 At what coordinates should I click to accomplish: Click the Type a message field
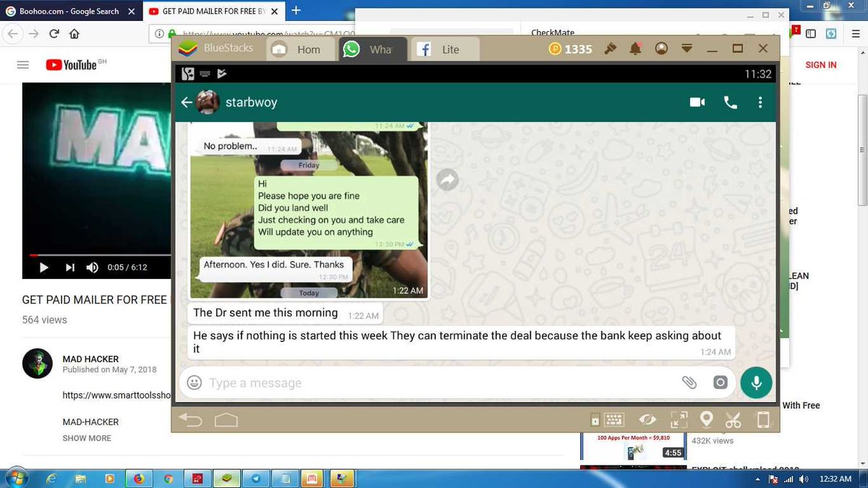pyautogui.click(x=441, y=383)
